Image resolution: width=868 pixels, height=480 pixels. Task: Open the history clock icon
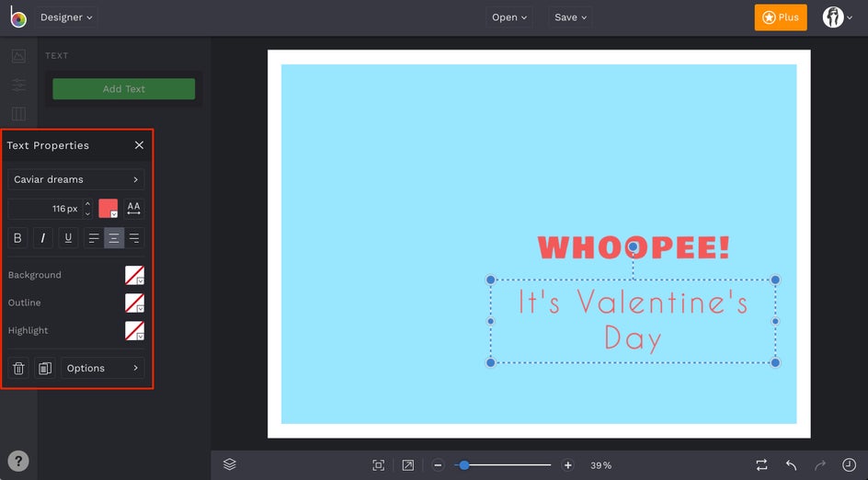pos(849,465)
